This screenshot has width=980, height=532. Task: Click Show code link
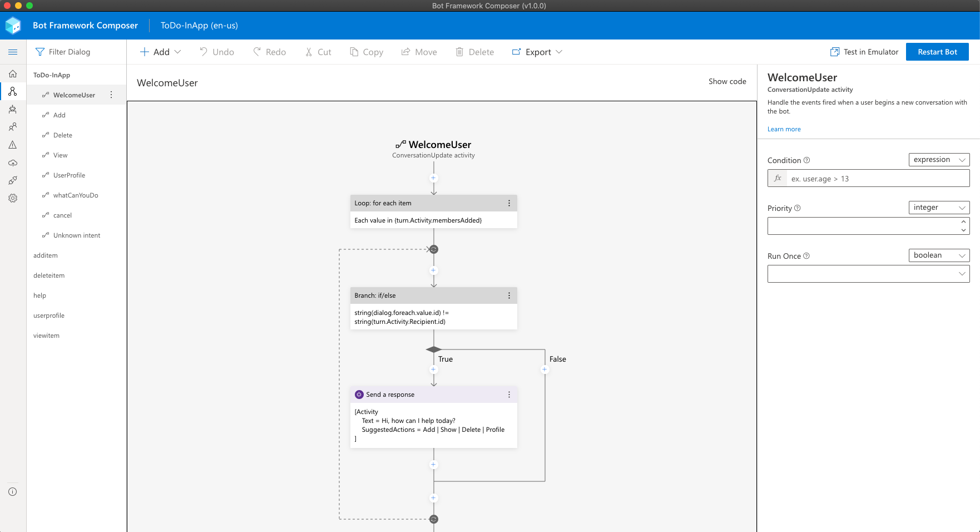pos(727,81)
